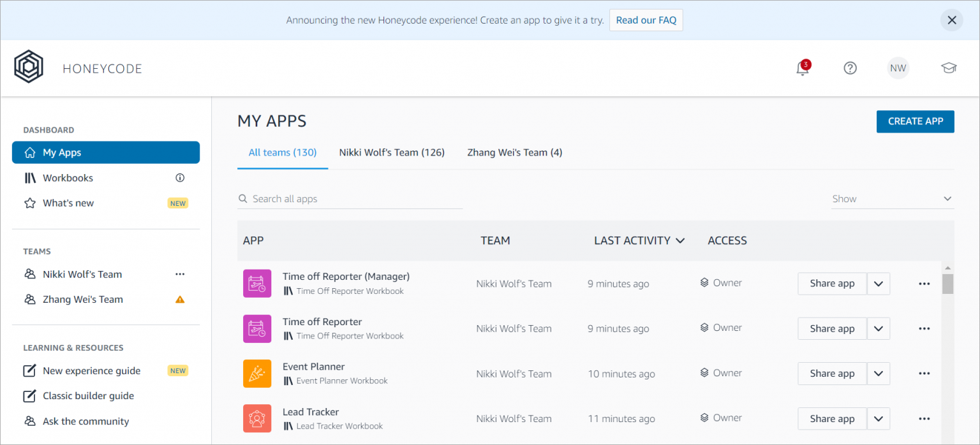The image size is (980, 445).
Task: Open the Event Planner app icon
Action: pos(257,374)
